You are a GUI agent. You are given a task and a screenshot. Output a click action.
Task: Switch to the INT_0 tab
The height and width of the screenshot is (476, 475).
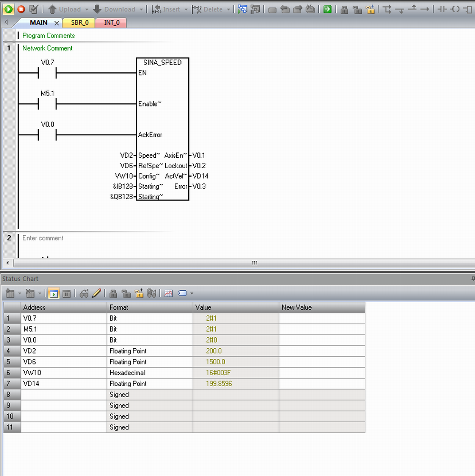pyautogui.click(x=111, y=23)
